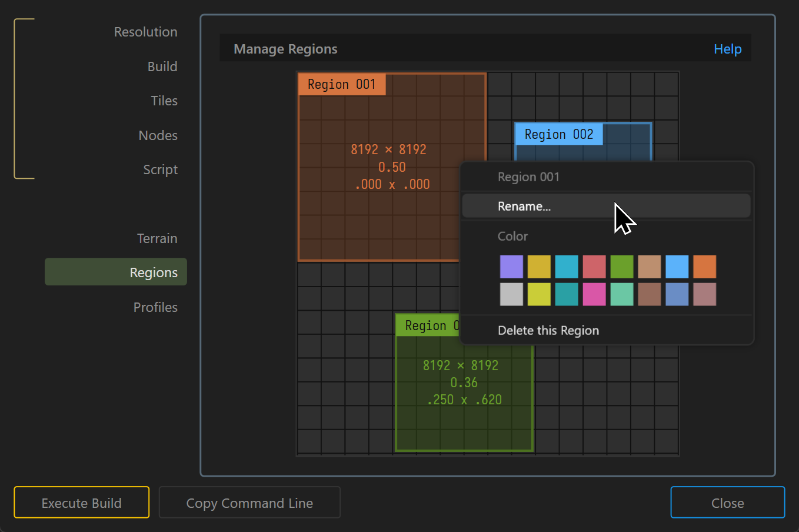
Task: Go to the Nodes section
Action: [x=158, y=135]
